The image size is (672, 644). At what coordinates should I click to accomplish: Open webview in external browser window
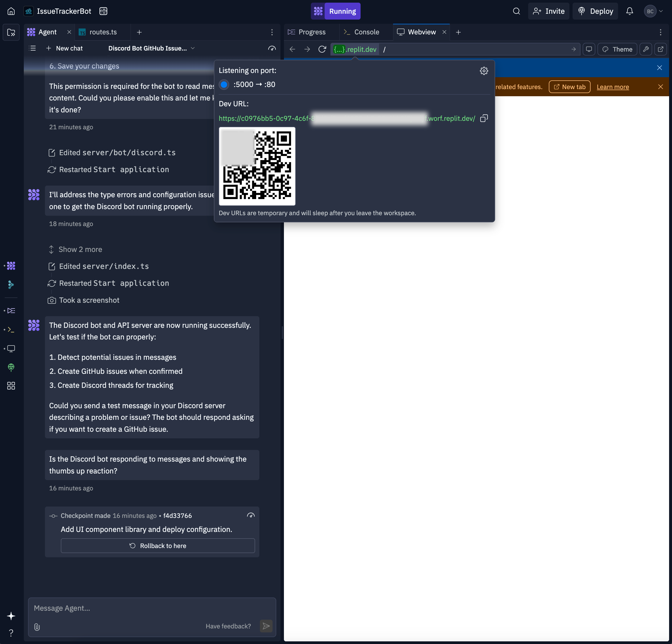click(x=661, y=49)
